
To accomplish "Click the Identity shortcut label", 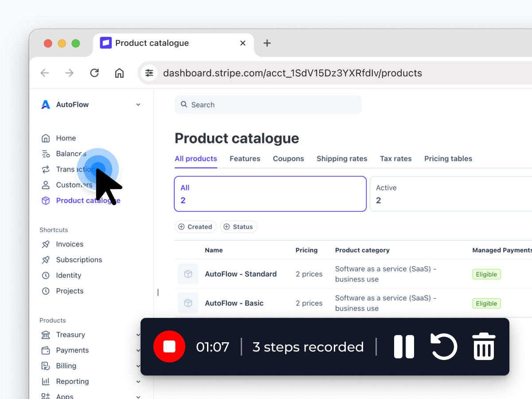I will pyautogui.click(x=69, y=275).
